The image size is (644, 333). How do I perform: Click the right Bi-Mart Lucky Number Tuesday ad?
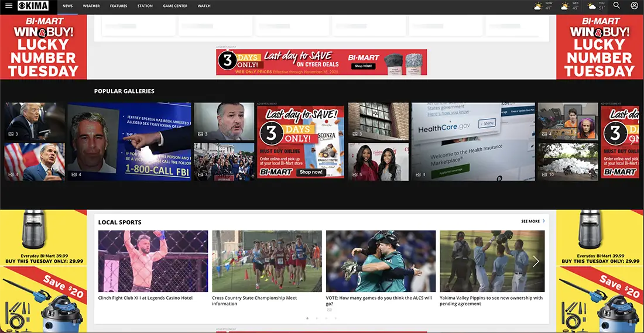[x=600, y=47]
